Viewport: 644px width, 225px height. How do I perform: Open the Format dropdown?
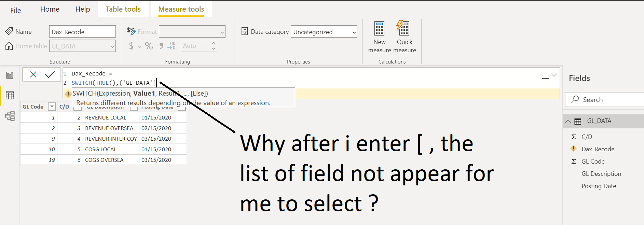[192, 32]
